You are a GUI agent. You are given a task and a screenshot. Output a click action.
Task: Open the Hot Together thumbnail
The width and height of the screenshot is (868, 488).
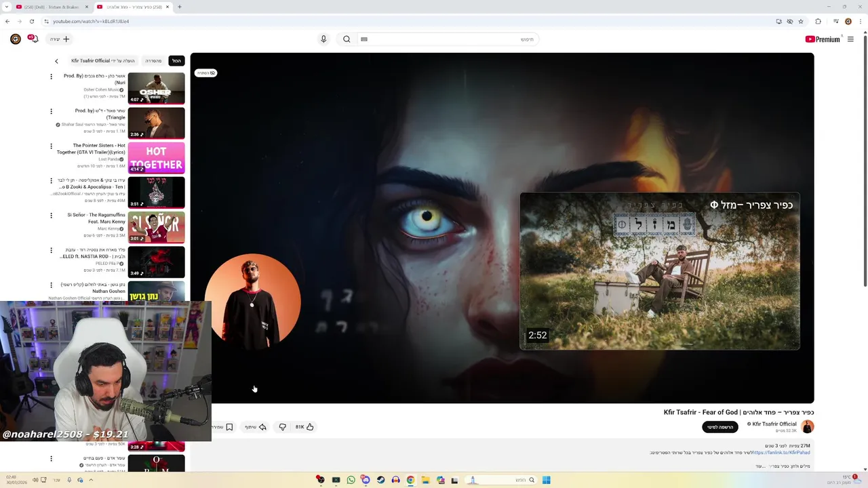(x=157, y=158)
